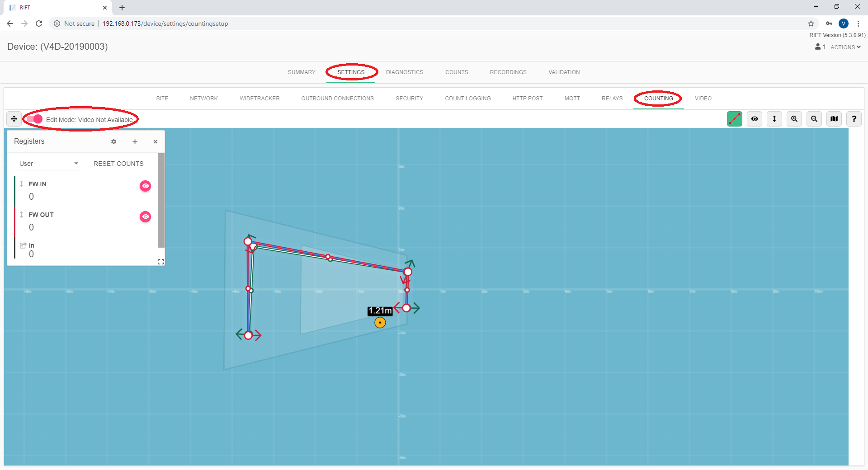The height and width of the screenshot is (470, 868).
Task: Zoom in on the counting canvas
Action: (794, 119)
